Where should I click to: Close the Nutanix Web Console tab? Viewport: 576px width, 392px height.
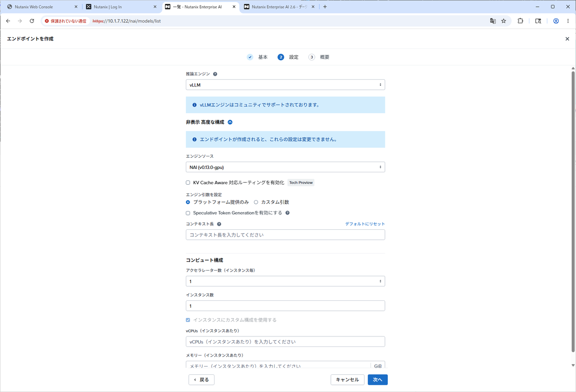(x=76, y=7)
